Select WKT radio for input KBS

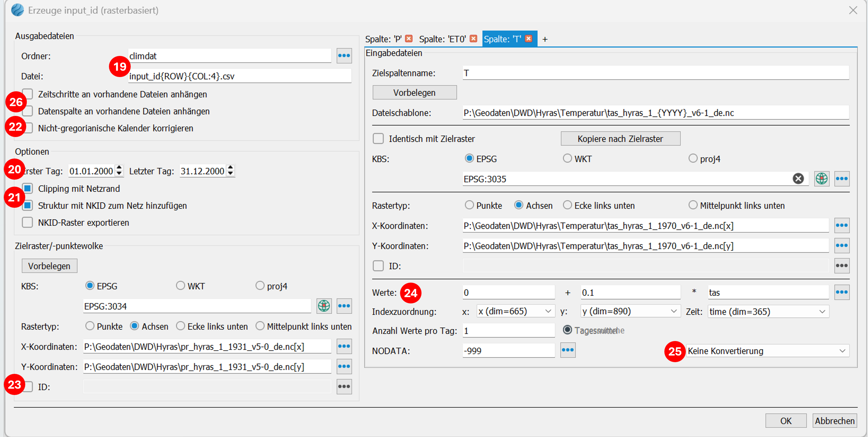tap(567, 159)
